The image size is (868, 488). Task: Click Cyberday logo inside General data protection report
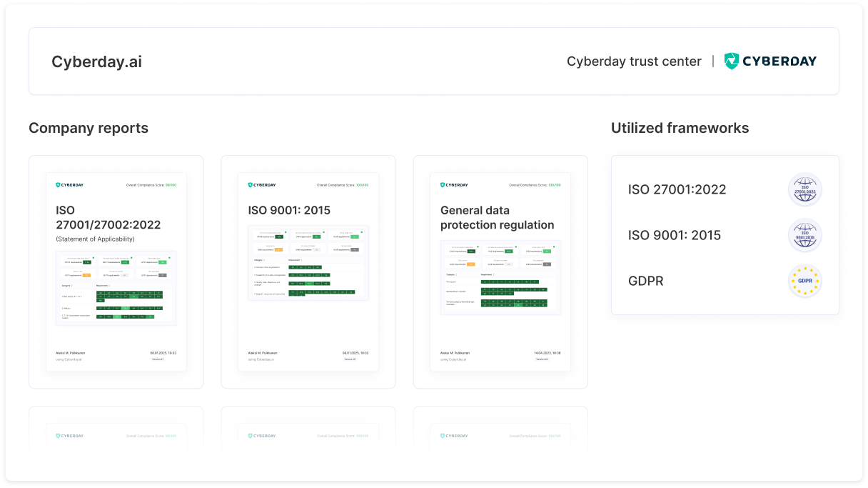point(454,185)
